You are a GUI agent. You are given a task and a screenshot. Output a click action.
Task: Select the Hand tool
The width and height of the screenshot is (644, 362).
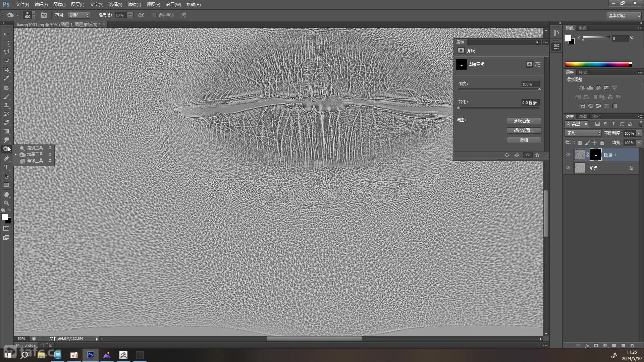tap(6, 194)
